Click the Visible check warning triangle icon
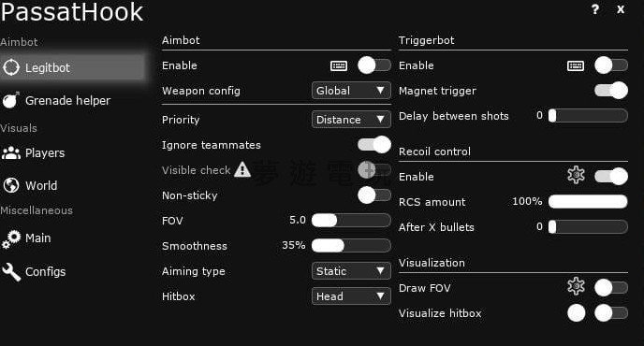This screenshot has height=346, width=644. click(x=242, y=169)
